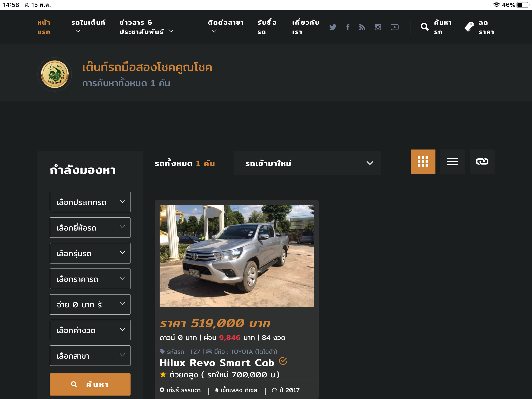Open the Hilux Revo Smart Cab title link

217,363
